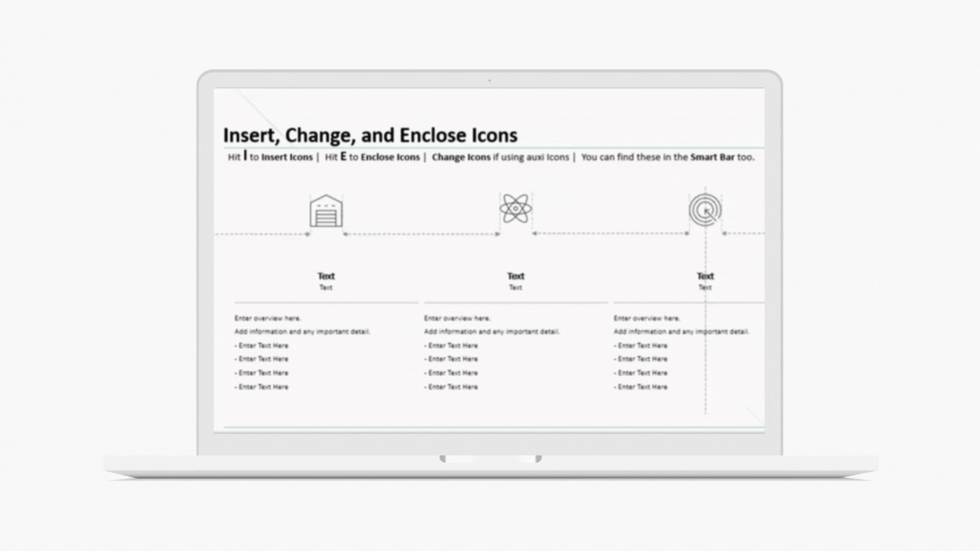980x551 pixels.
Task: Click the slide title 'Insert, Change, and Enclose Icons'
Action: point(370,135)
